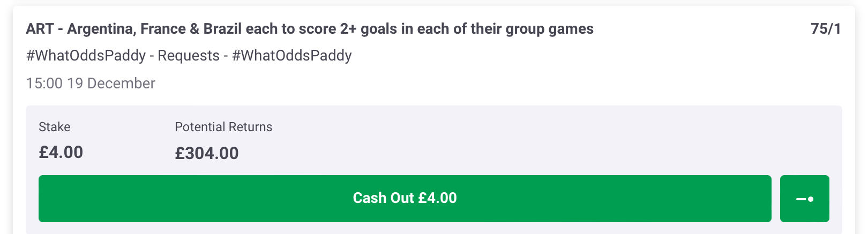The height and width of the screenshot is (234, 868).
Task: Open the partial cash out slider icon
Action: pos(804,199)
